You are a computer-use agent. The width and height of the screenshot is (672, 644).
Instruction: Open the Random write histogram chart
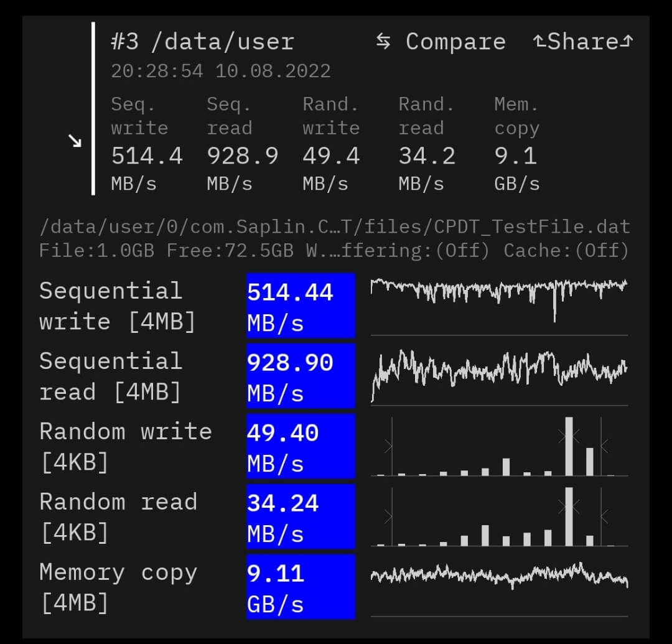(499, 447)
